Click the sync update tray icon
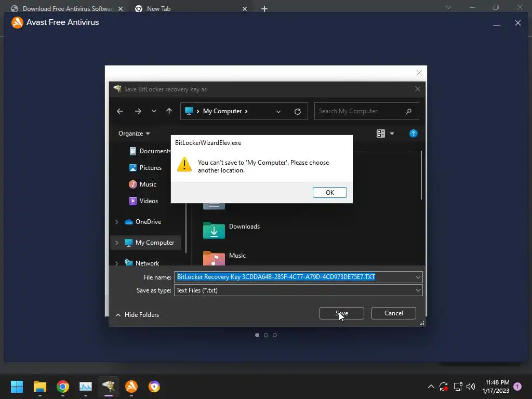 click(x=444, y=387)
